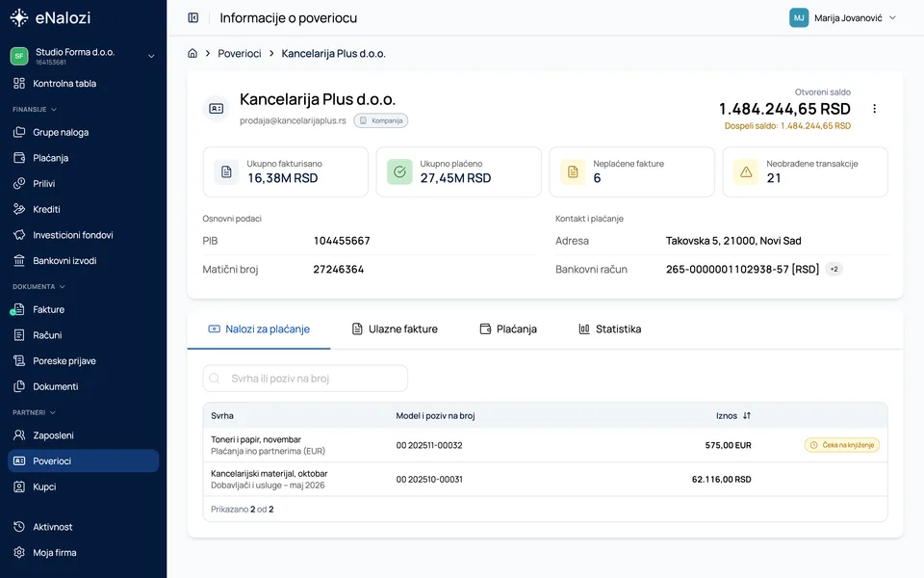Click the Poreske prijave icon
924x578 pixels.
pyautogui.click(x=19, y=360)
